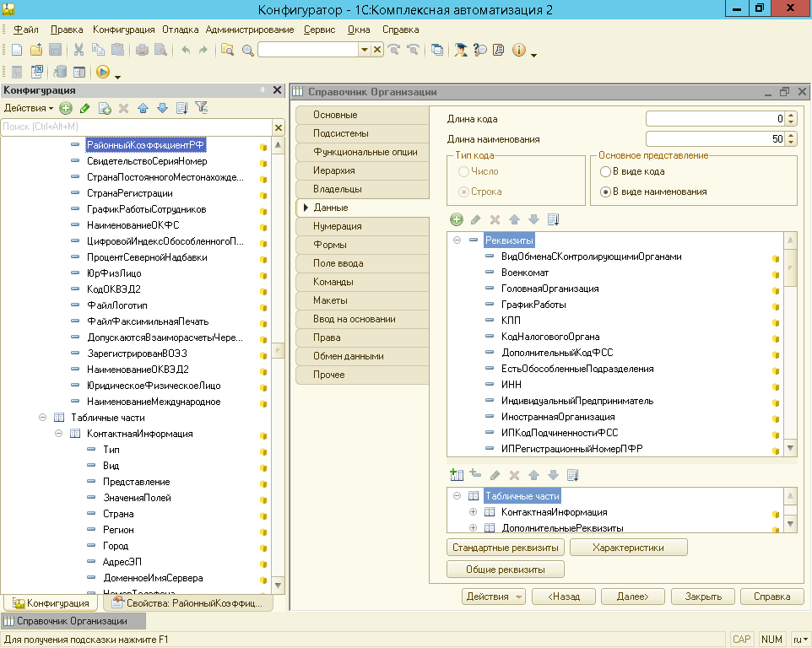Viewport: 812px width, 648px height.
Task: Expand КонтактнаяИнформация in right panel
Action: coord(473,512)
